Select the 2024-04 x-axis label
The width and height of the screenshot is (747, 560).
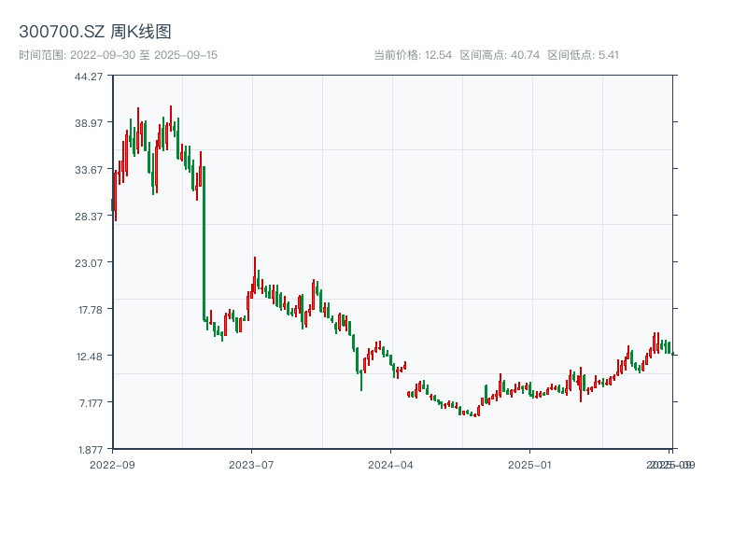click(388, 462)
